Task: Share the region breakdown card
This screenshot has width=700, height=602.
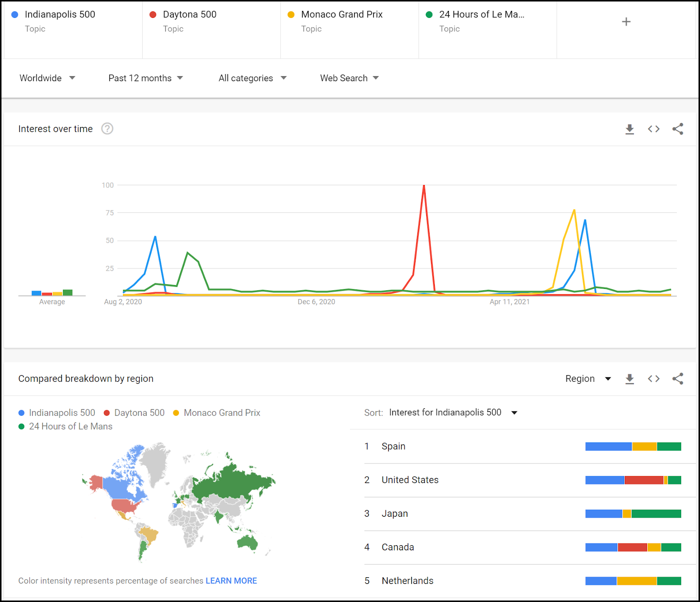Action: pos(678,379)
